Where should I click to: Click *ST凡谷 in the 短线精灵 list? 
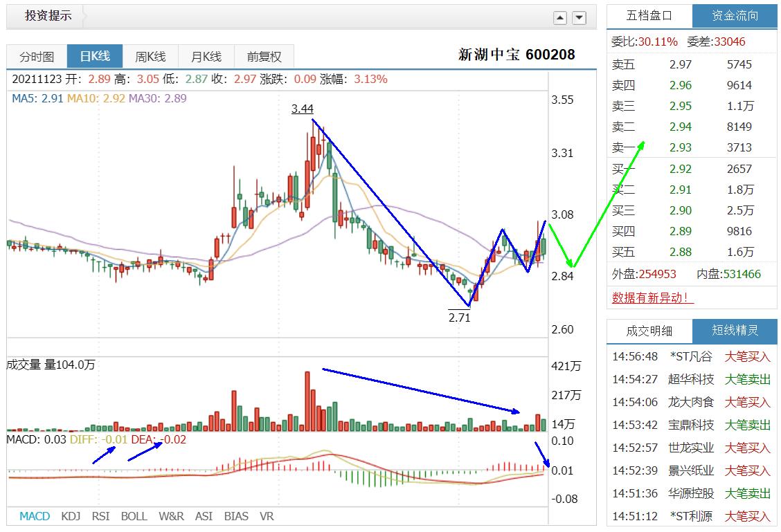[691, 356]
